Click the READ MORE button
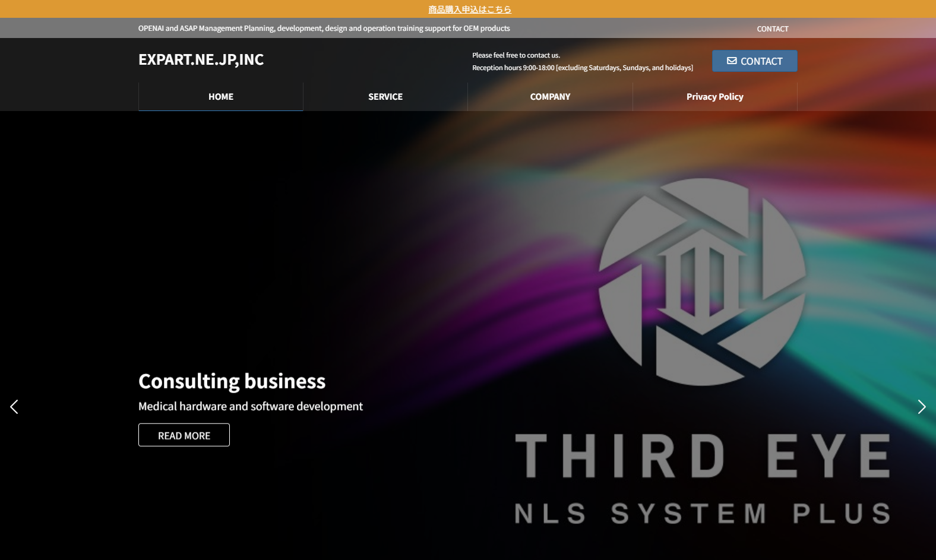 [x=184, y=435]
